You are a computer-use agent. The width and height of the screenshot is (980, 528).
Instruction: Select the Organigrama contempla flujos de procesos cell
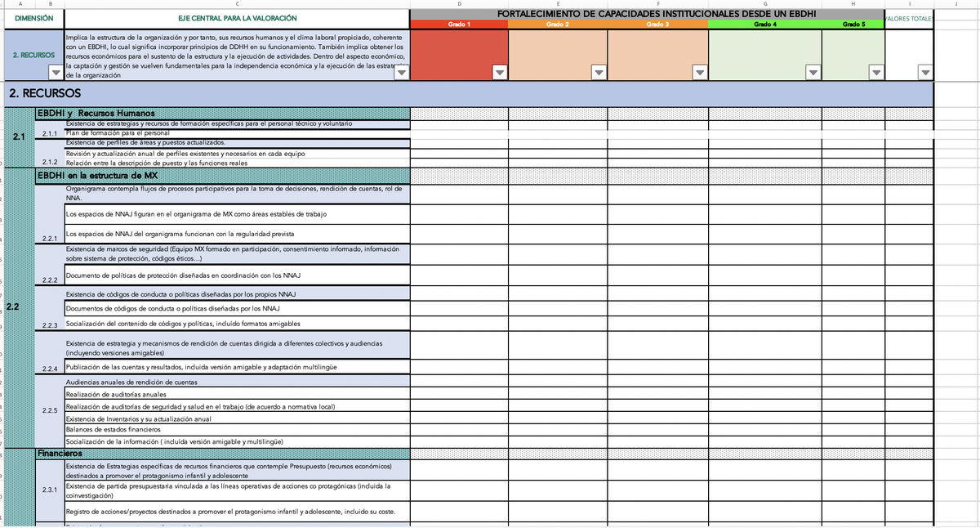point(237,194)
